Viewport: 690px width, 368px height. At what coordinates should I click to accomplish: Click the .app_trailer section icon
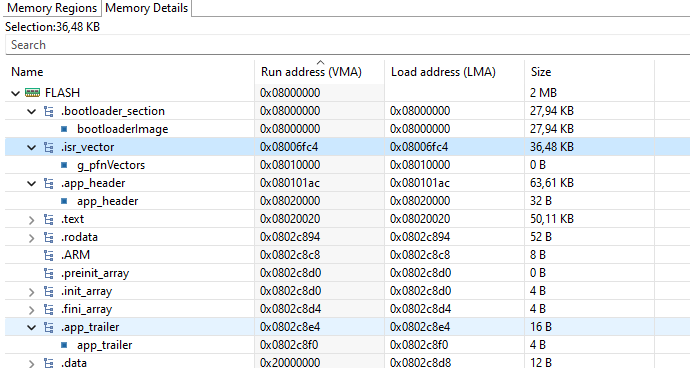click(48, 327)
